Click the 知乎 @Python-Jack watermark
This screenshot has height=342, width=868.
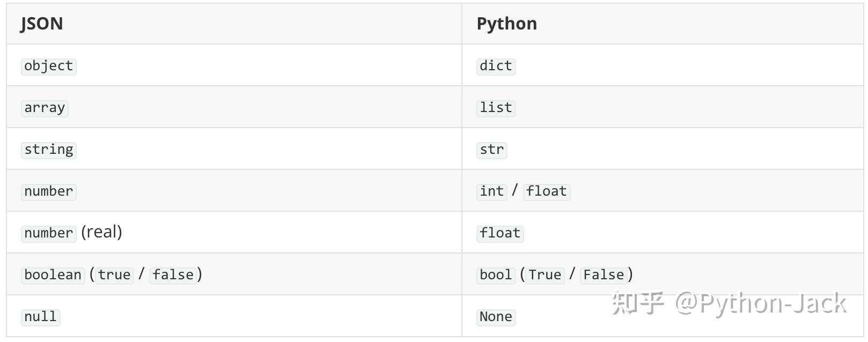729,303
